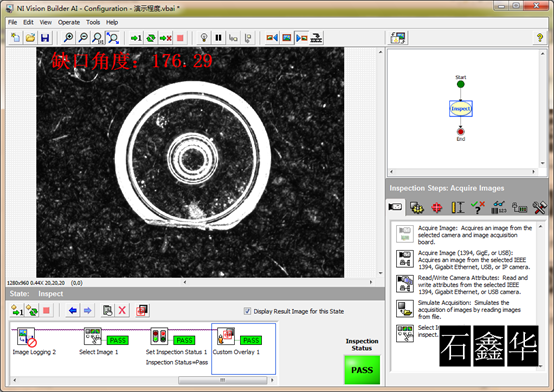Open the Tools menu

tap(93, 22)
